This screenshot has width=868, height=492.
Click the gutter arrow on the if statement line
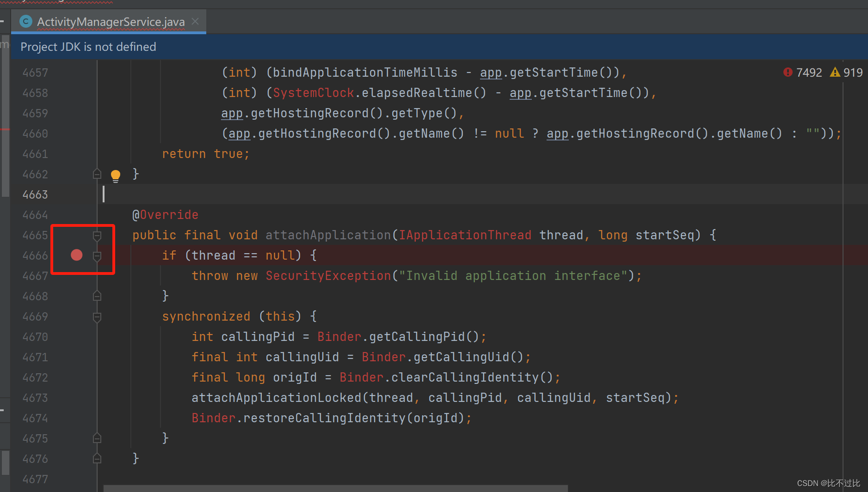tap(97, 256)
